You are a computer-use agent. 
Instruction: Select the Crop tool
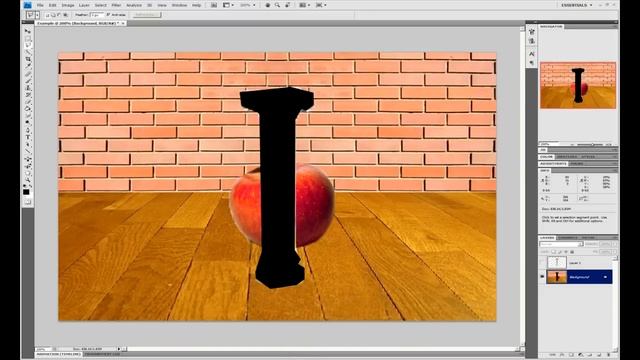28,59
